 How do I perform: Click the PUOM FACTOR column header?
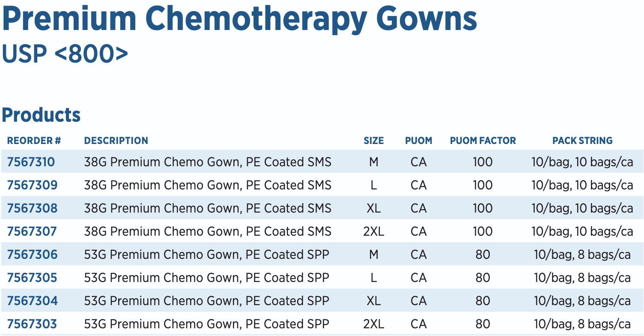(x=483, y=141)
